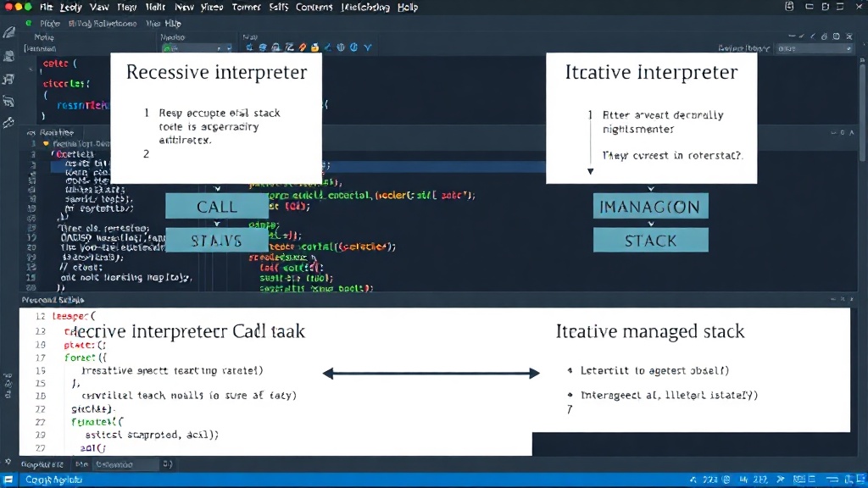Click the white Z icon in the toolbar
The image size is (868, 488).
(x=289, y=47)
